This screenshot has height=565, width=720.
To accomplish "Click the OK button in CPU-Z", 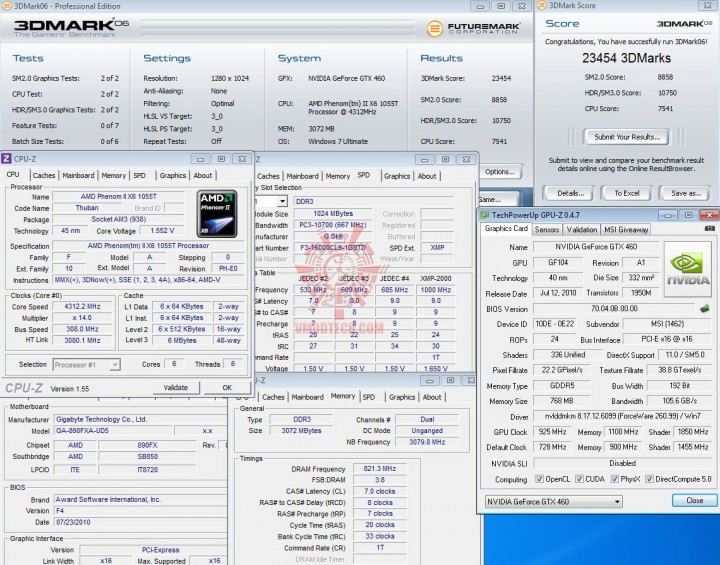I will 227,387.
